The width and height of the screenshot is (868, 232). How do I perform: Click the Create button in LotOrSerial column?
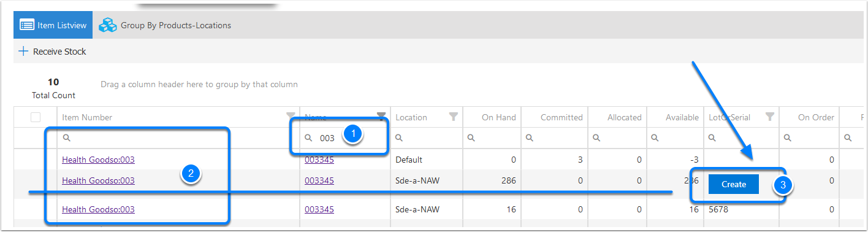point(734,184)
